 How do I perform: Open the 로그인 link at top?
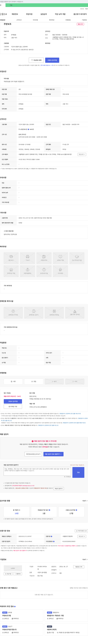[82, 9]
